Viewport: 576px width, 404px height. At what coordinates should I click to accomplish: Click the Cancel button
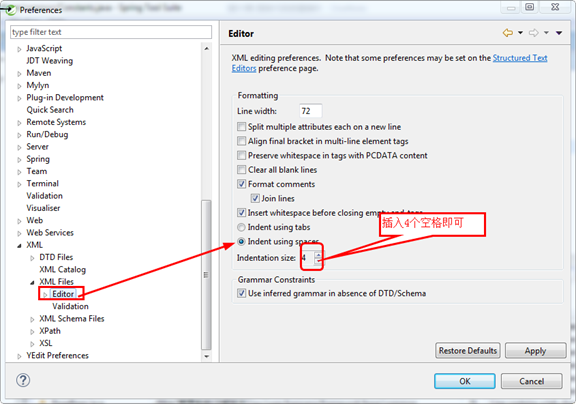click(531, 381)
